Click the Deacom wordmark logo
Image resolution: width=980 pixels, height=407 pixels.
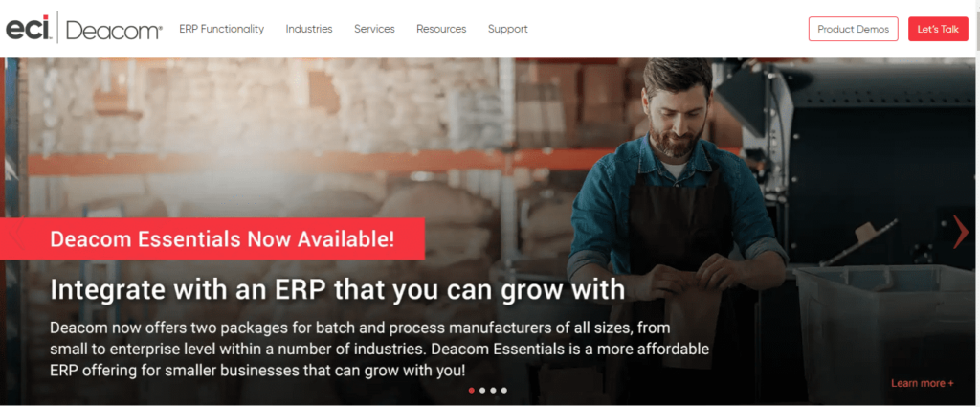click(114, 30)
